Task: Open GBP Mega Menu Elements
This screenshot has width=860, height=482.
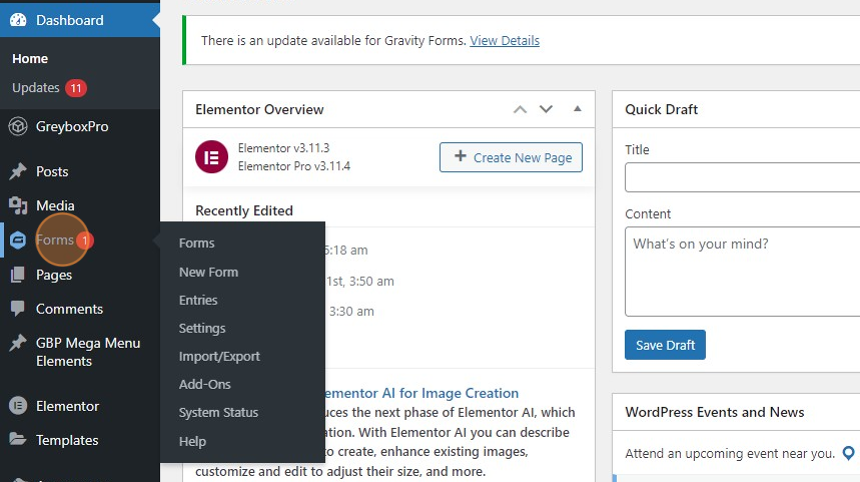Action: (x=88, y=352)
